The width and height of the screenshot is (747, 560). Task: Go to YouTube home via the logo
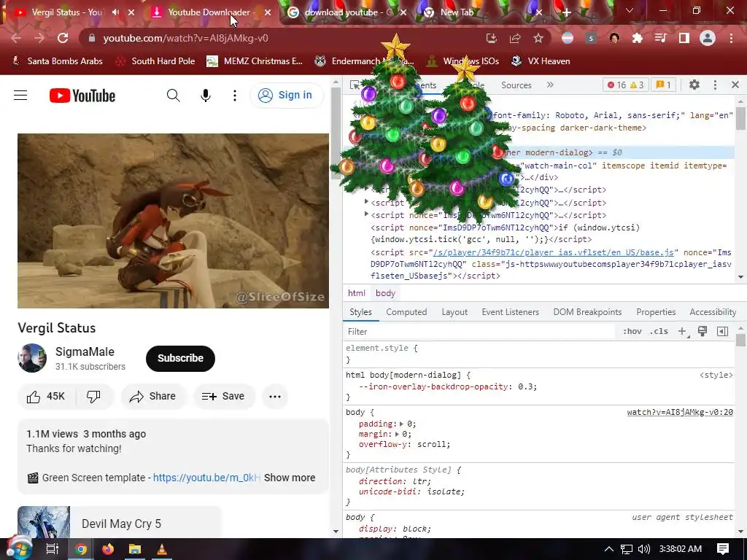[x=82, y=96]
